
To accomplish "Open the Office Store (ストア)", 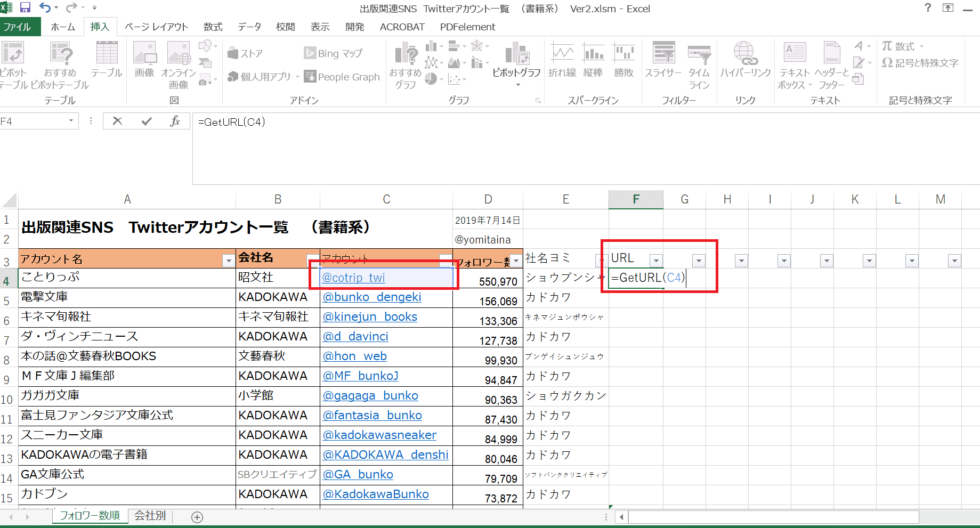I will click(245, 53).
